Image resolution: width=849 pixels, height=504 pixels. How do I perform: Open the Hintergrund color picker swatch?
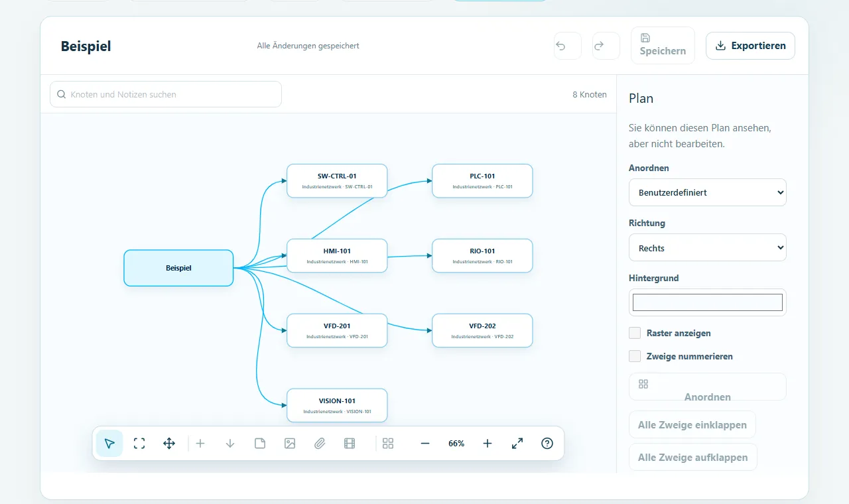708,302
